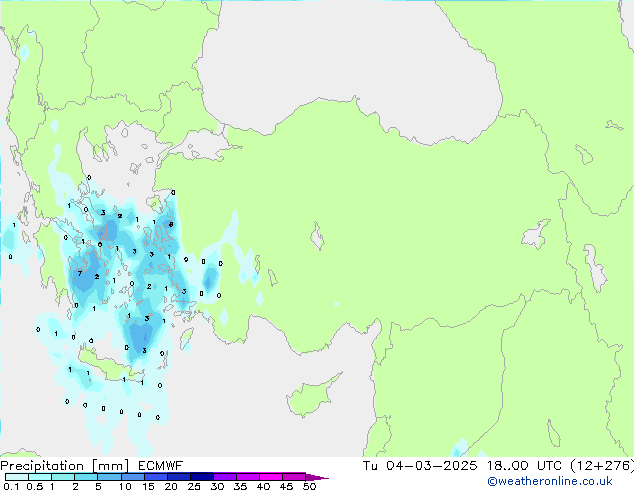Click the '25' legend scale label
The image size is (634, 490).
(x=194, y=486)
